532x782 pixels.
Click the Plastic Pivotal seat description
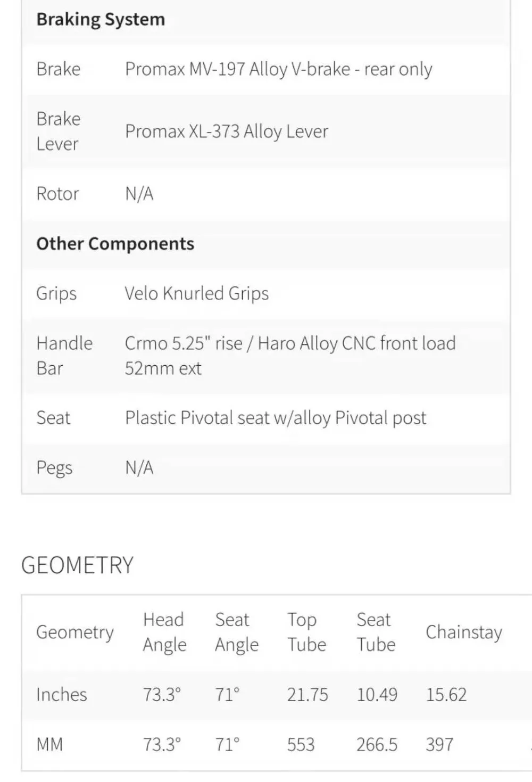[x=276, y=418]
